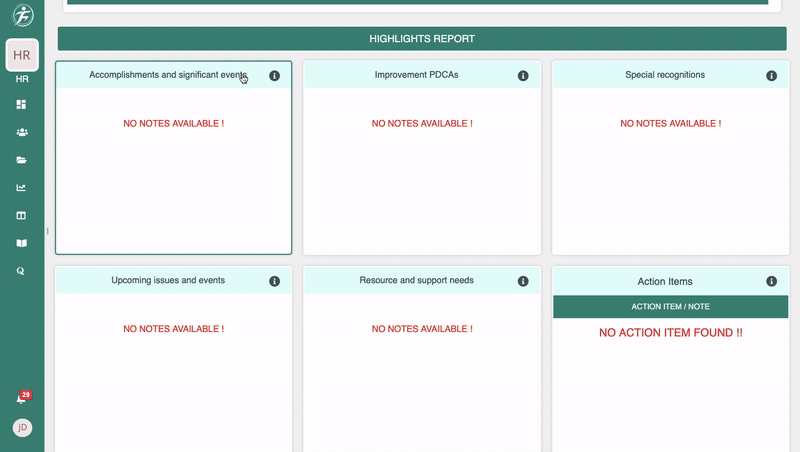Select the Accomplishments and significant events title
800x452 pixels.
click(x=168, y=74)
